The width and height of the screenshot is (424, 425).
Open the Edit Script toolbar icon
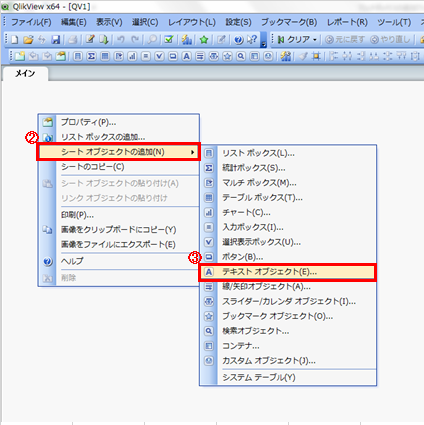click(x=90, y=40)
